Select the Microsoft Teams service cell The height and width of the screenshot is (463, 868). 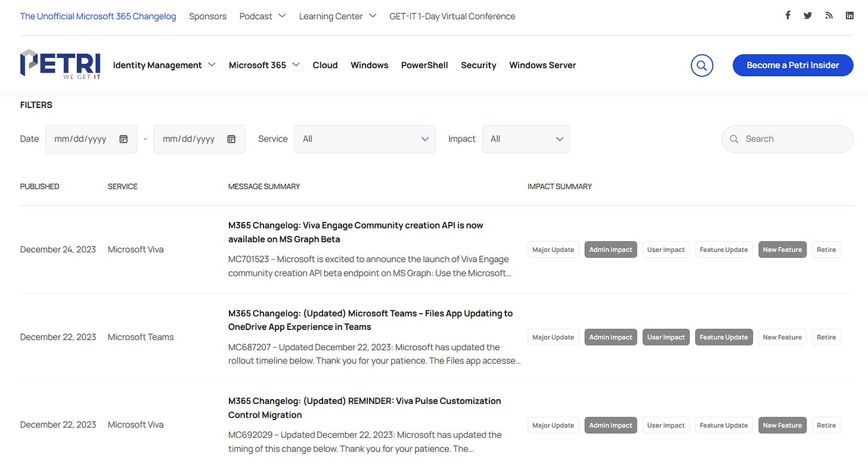pos(141,337)
